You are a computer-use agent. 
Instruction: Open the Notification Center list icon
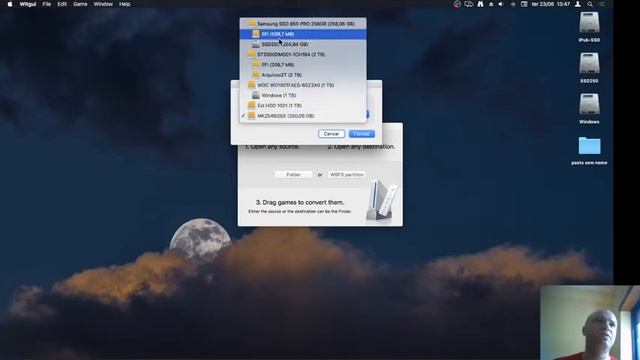pyautogui.click(x=602, y=4)
